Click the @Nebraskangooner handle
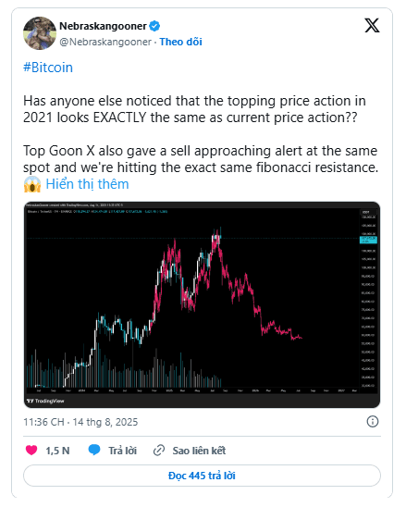 (105, 42)
